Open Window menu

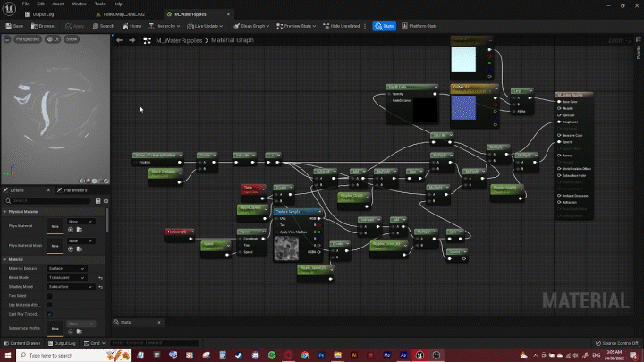(x=79, y=4)
